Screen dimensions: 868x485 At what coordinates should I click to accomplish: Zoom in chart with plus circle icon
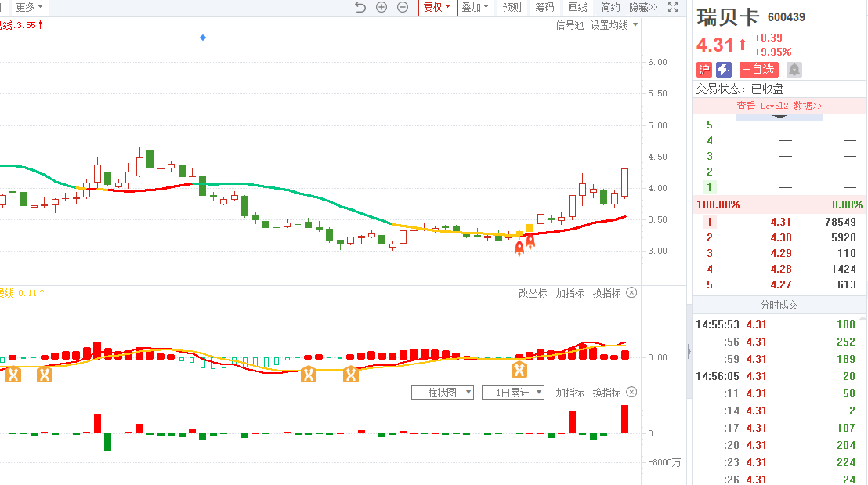click(x=382, y=7)
